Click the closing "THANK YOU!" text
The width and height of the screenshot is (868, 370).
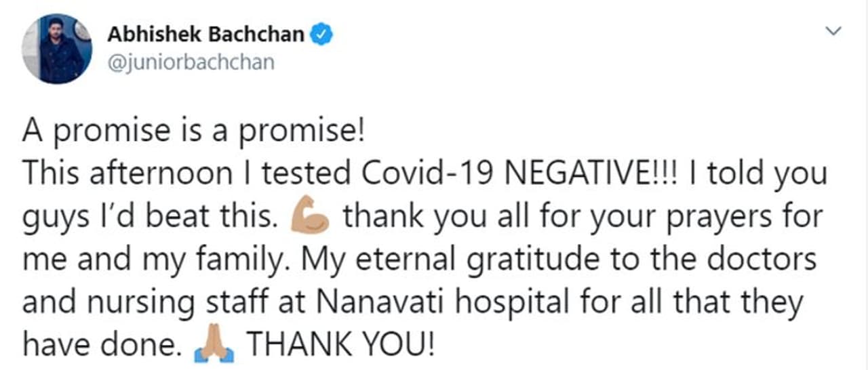(338, 346)
